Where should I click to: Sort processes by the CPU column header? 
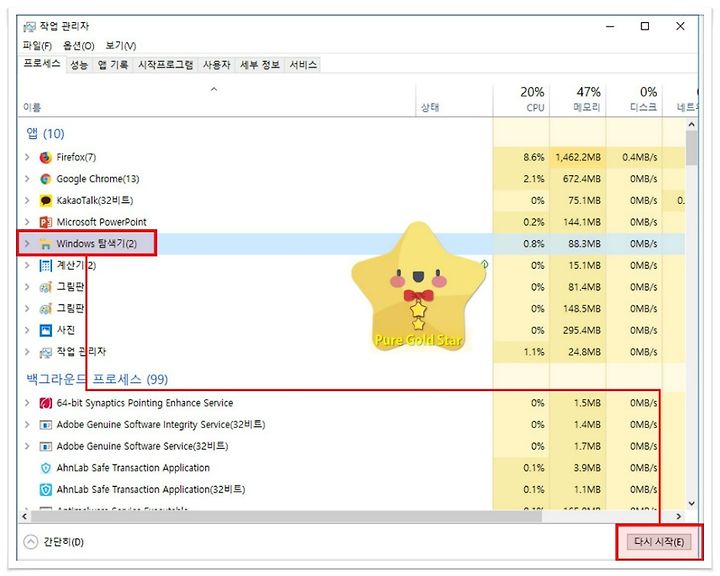pyautogui.click(x=521, y=100)
